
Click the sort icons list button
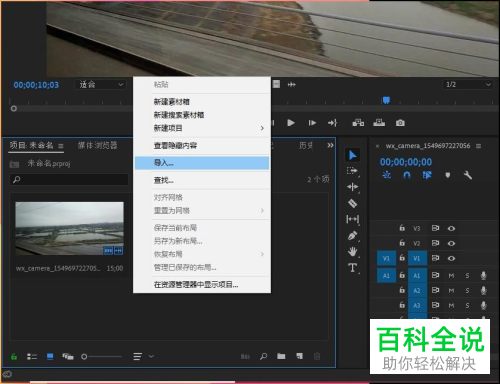(x=137, y=357)
